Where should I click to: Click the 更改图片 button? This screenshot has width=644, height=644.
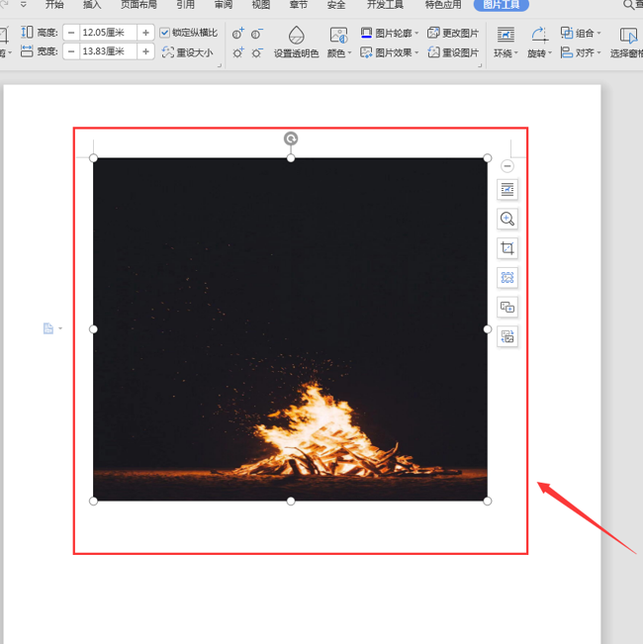(x=453, y=33)
